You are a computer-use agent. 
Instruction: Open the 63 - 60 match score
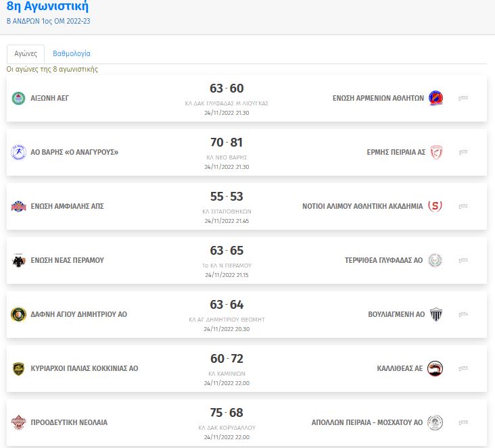227,89
